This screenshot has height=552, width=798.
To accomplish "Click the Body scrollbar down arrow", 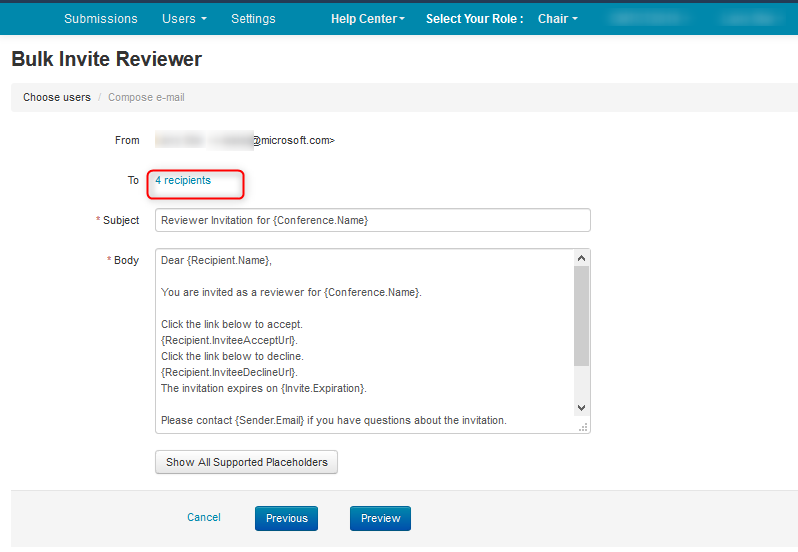I will (x=582, y=408).
